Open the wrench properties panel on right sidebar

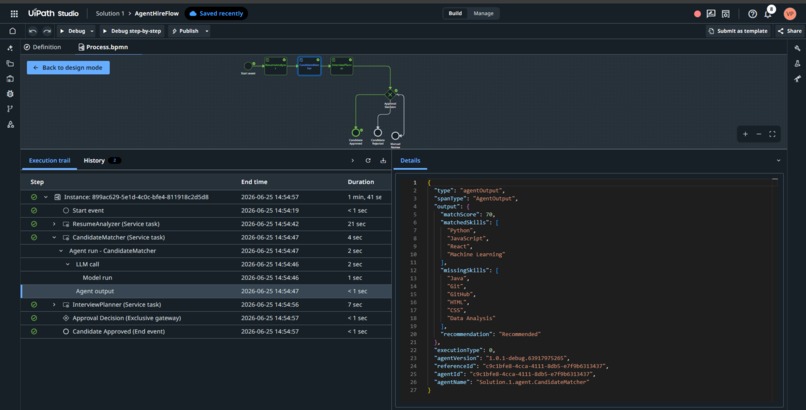tap(797, 48)
